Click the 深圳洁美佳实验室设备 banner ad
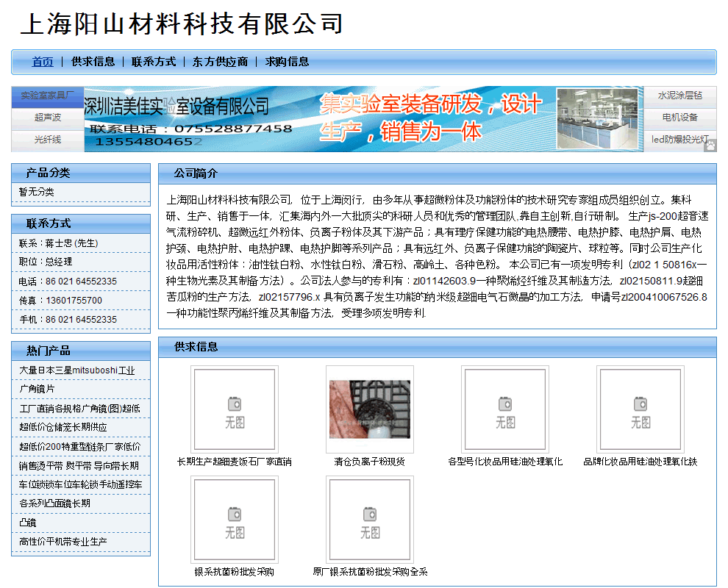The image size is (728, 588). click(364, 119)
